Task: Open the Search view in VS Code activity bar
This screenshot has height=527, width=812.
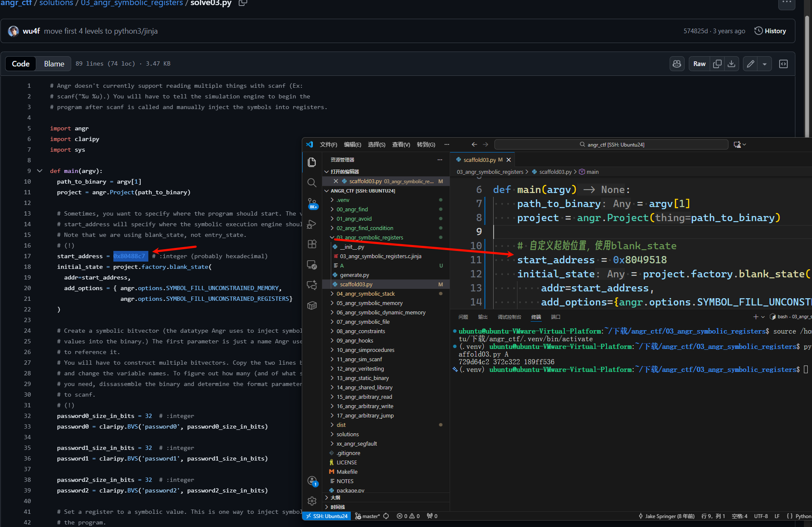Action: click(312, 183)
